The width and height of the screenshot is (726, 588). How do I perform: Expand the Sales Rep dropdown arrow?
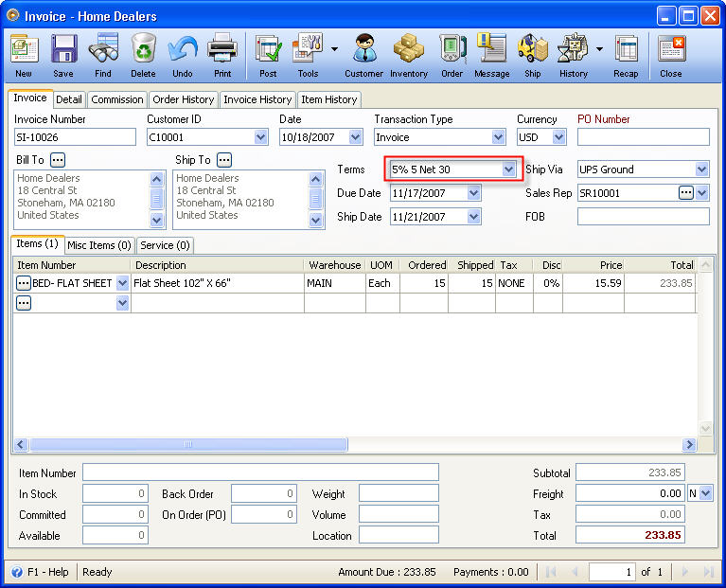pyautogui.click(x=702, y=193)
